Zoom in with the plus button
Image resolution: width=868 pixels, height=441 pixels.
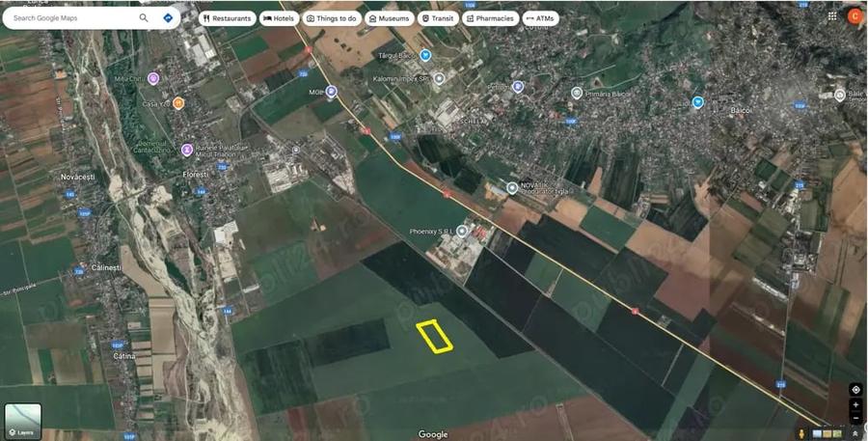pos(855,405)
